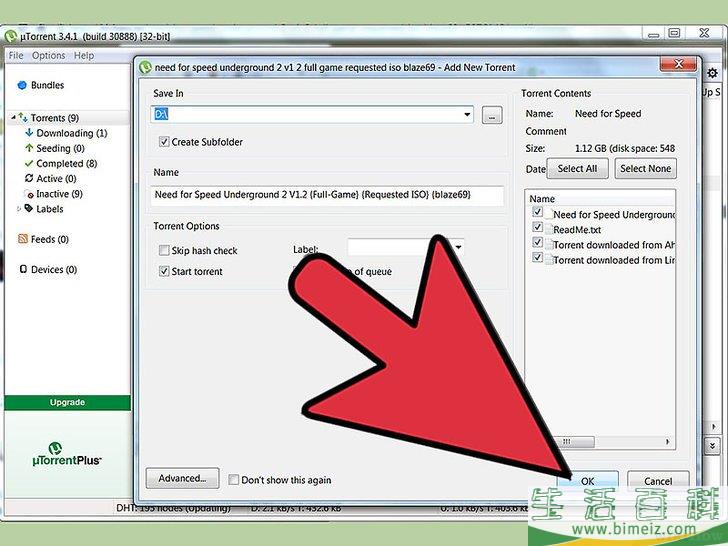The image size is (728, 546).
Task: Click the Inactive red-circle icon
Action: click(x=29, y=195)
